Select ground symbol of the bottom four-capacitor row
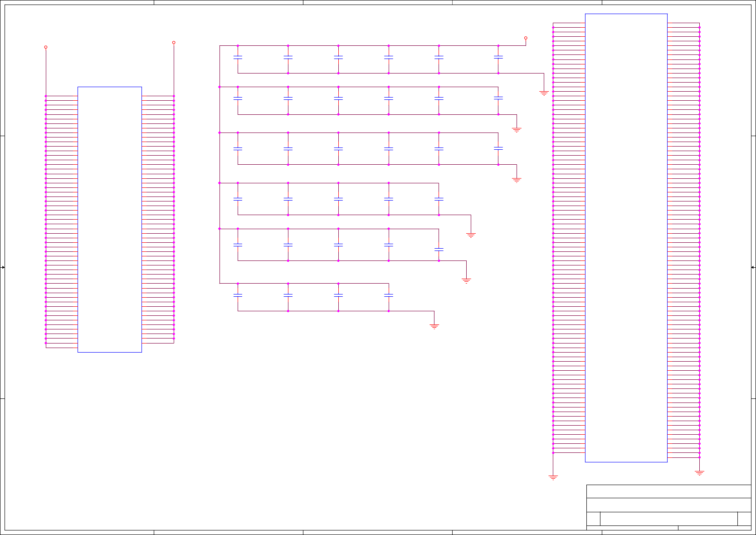 tap(434, 326)
